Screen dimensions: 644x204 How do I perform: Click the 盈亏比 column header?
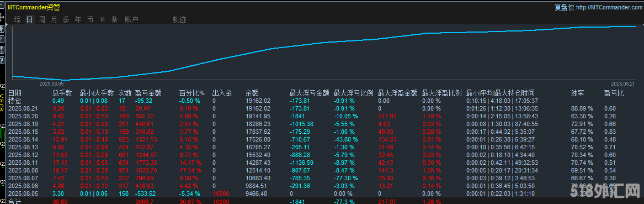614,93
